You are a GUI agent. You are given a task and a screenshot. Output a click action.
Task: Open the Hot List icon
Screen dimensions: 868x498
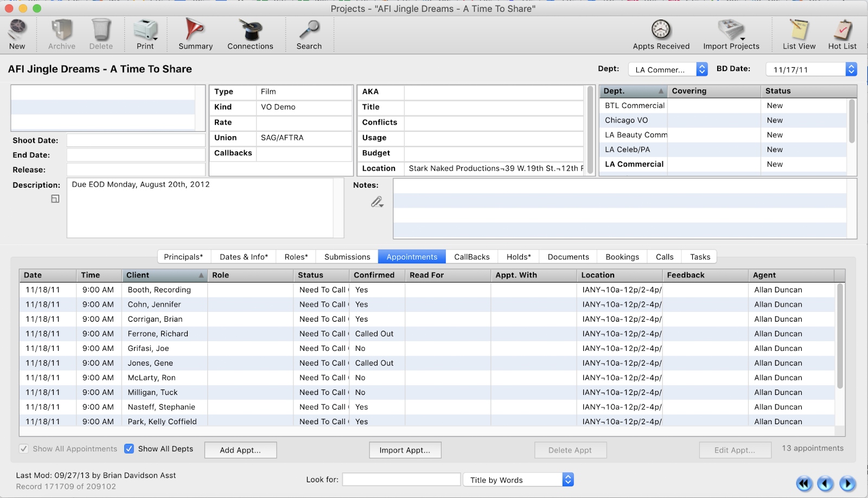pos(842,30)
